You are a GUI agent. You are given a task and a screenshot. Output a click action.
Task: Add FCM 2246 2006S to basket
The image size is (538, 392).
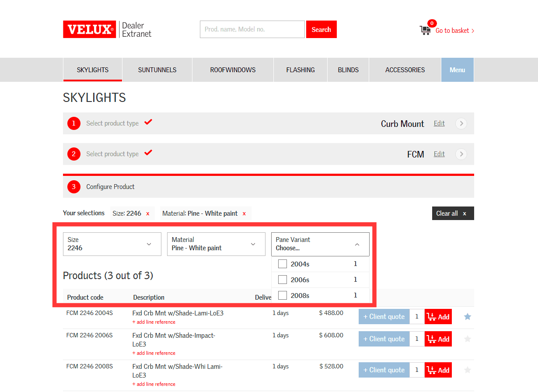point(438,339)
